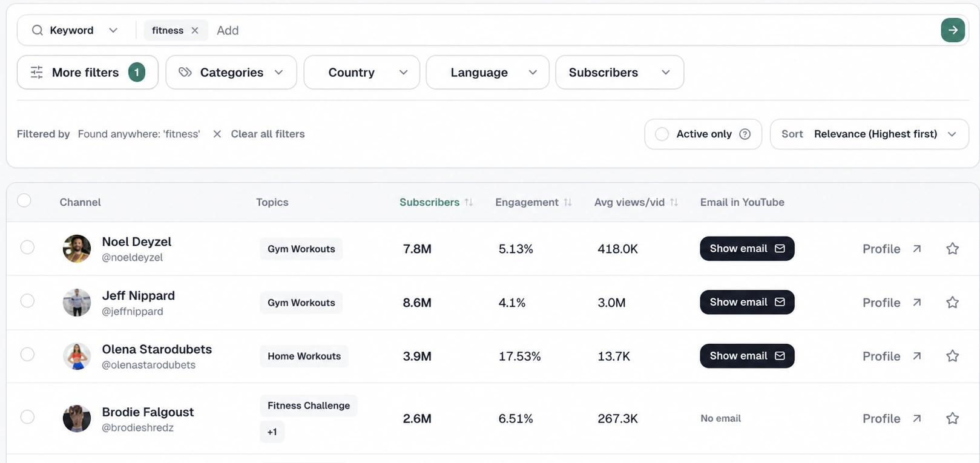
Task: Show email for Noel Deyzel
Action: [747, 249]
